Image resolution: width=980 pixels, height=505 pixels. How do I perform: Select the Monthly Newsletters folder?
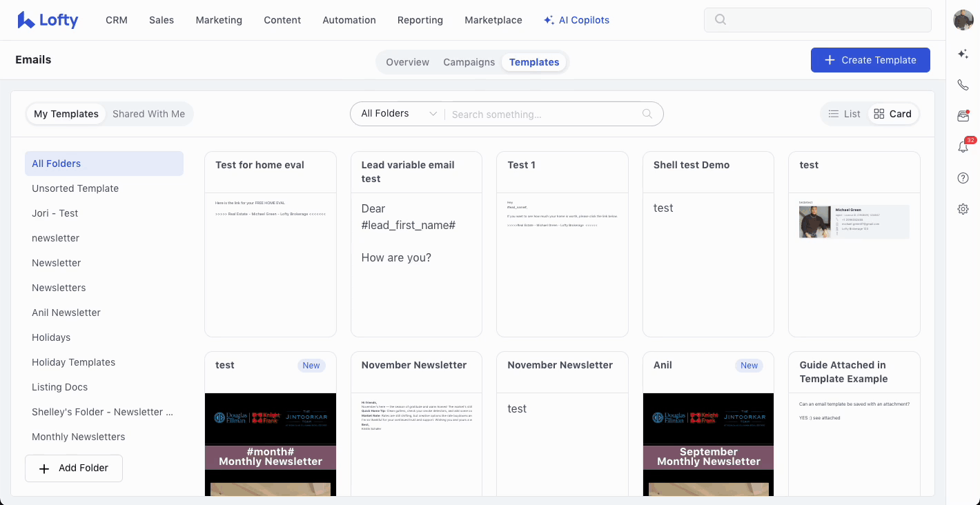78,436
